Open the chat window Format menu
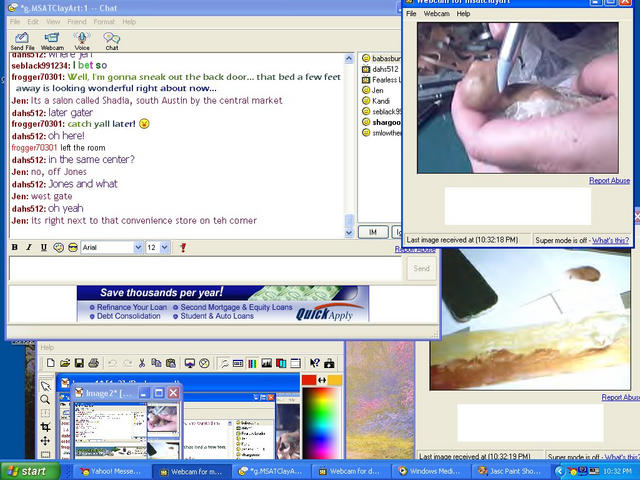 coord(104,22)
